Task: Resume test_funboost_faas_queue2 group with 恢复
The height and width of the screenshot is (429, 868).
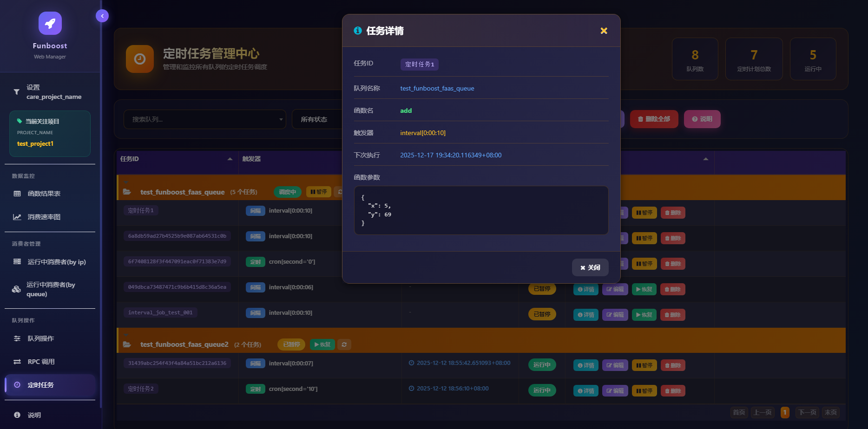Action: pos(322,344)
